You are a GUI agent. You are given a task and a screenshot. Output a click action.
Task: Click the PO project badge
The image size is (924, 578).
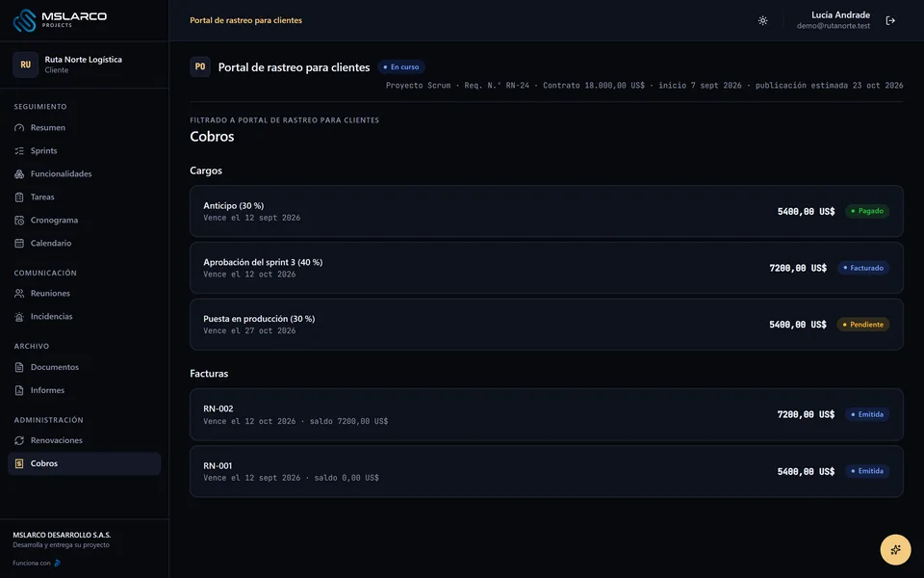tap(200, 66)
